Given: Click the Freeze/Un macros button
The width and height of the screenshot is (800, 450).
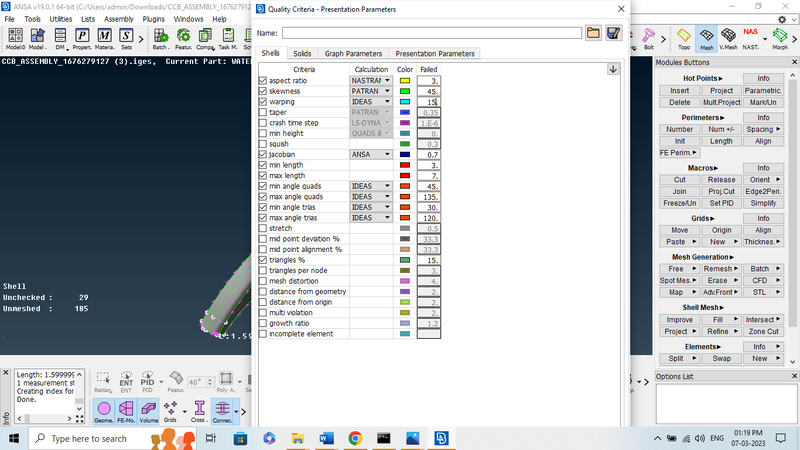Looking at the screenshot, I should (x=679, y=203).
